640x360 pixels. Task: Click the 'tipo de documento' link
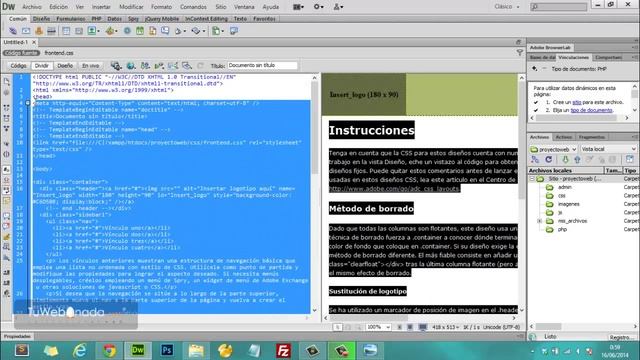pos(591,110)
